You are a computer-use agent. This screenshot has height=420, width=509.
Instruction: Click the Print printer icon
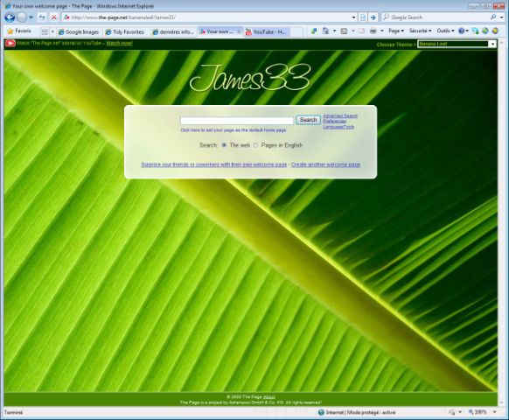[373, 31]
